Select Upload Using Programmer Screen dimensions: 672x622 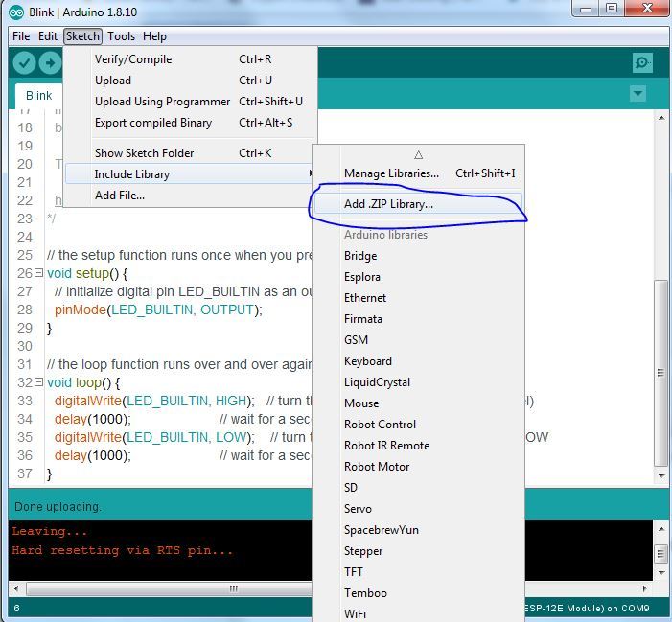[191, 101]
